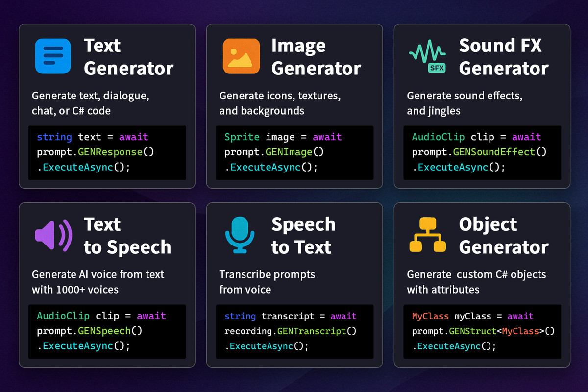Click .ExecuteAsync() in the Speech to Text card
This screenshot has width=588, height=392.
pyautogui.click(x=267, y=346)
